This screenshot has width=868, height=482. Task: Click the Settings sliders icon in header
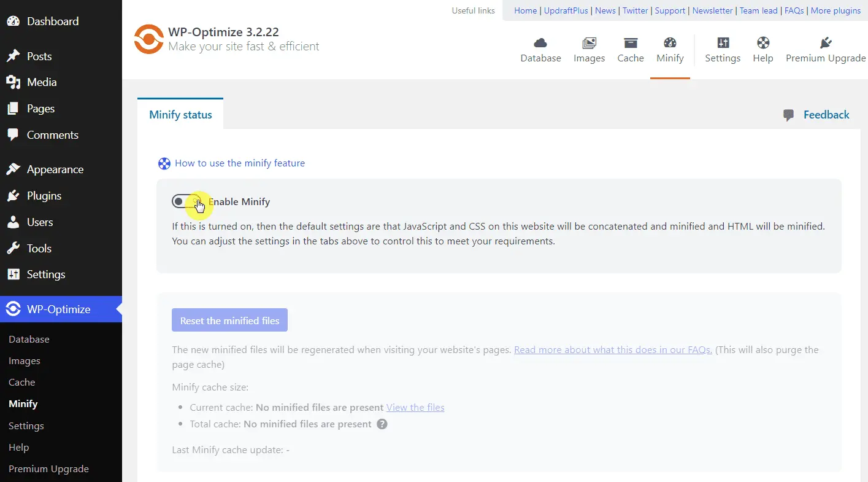pyautogui.click(x=723, y=42)
